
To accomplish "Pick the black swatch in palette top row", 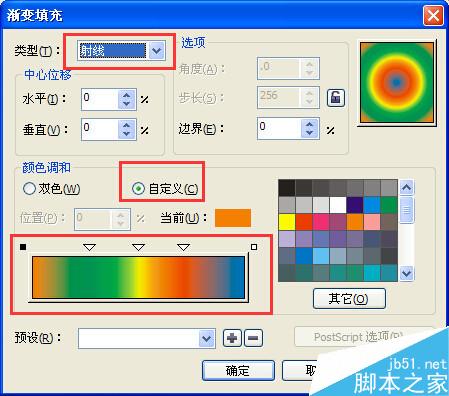I will [x=287, y=188].
